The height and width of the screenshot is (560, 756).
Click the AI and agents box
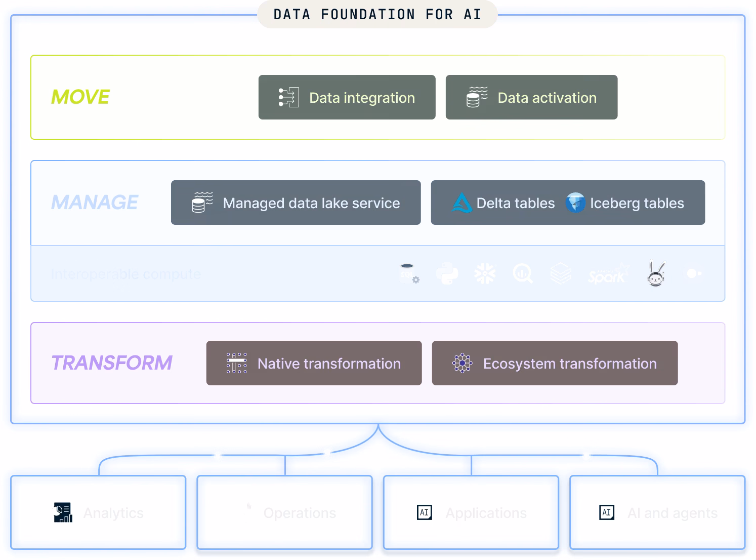click(x=657, y=512)
